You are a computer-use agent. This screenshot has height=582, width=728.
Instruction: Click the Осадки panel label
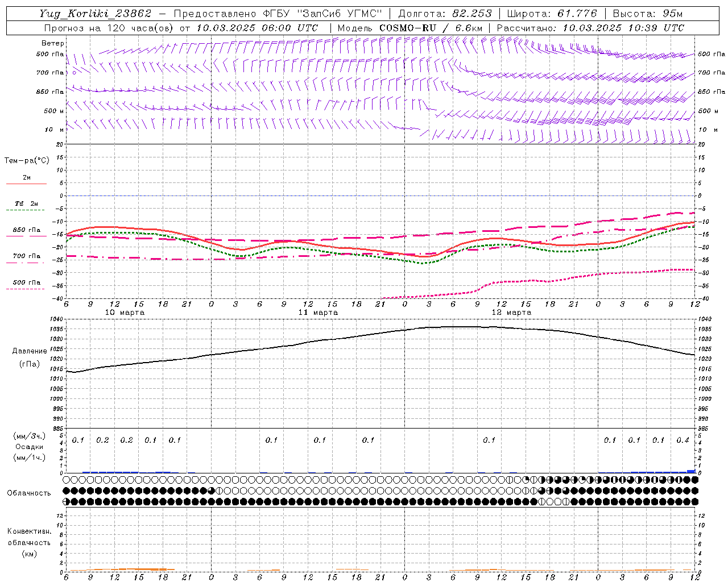pos(30,447)
